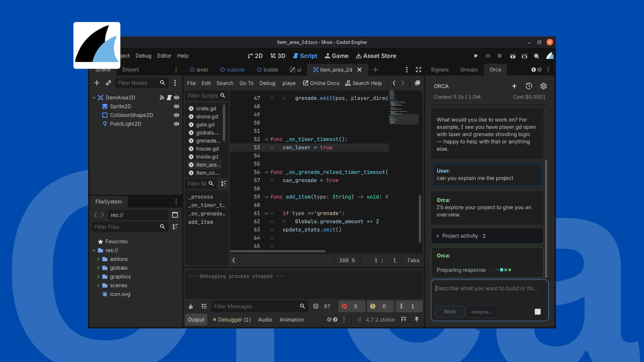
Task: Expand the scenes folder
Action: click(98, 285)
